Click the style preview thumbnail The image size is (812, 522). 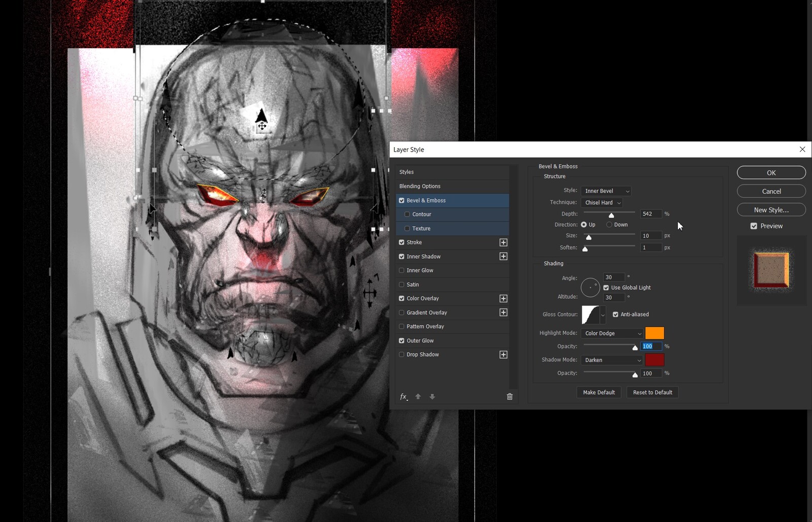click(x=771, y=270)
